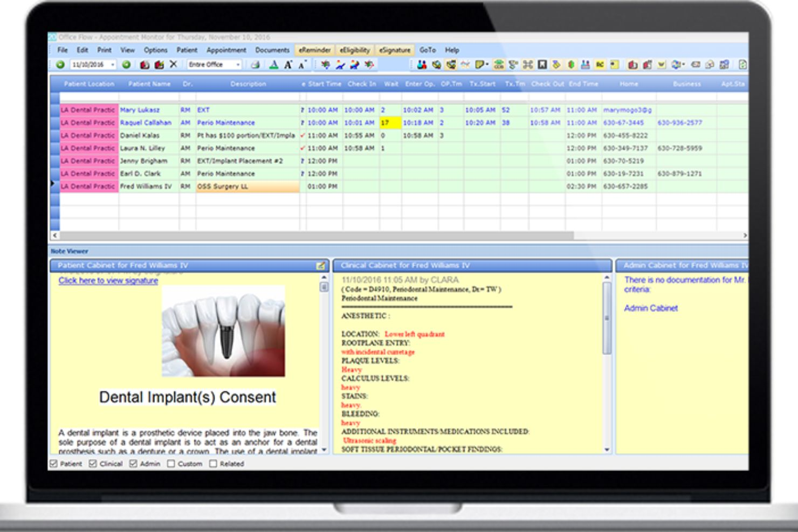Toggle the Patient checkbox

(53, 464)
